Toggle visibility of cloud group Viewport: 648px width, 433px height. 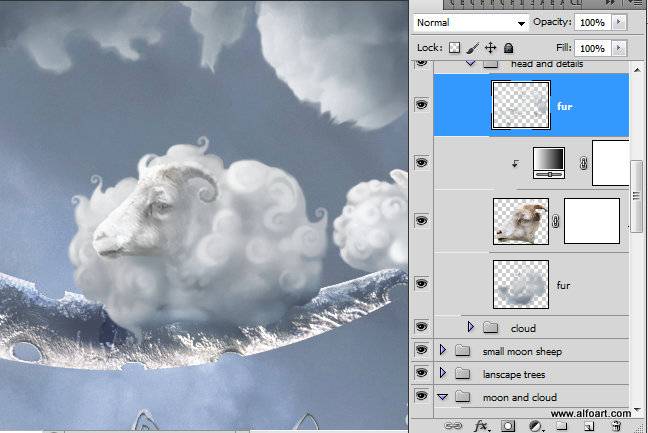pos(421,327)
